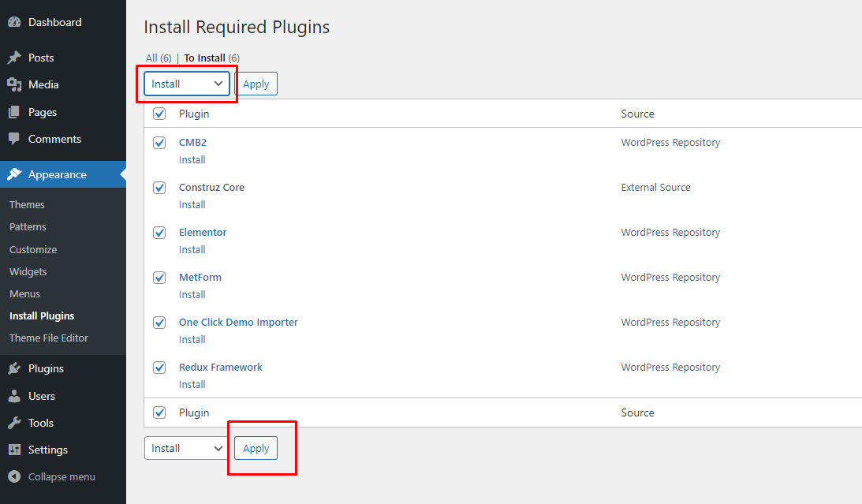
Task: Click the bottom Apply button
Action: click(x=256, y=448)
